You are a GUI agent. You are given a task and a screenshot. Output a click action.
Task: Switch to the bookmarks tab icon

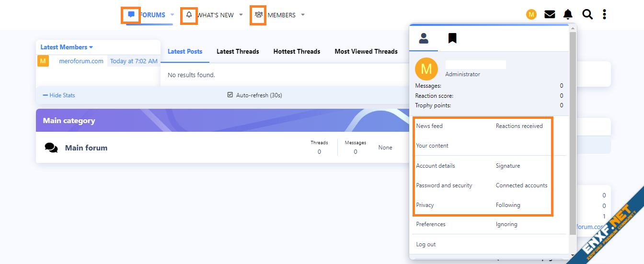[452, 38]
